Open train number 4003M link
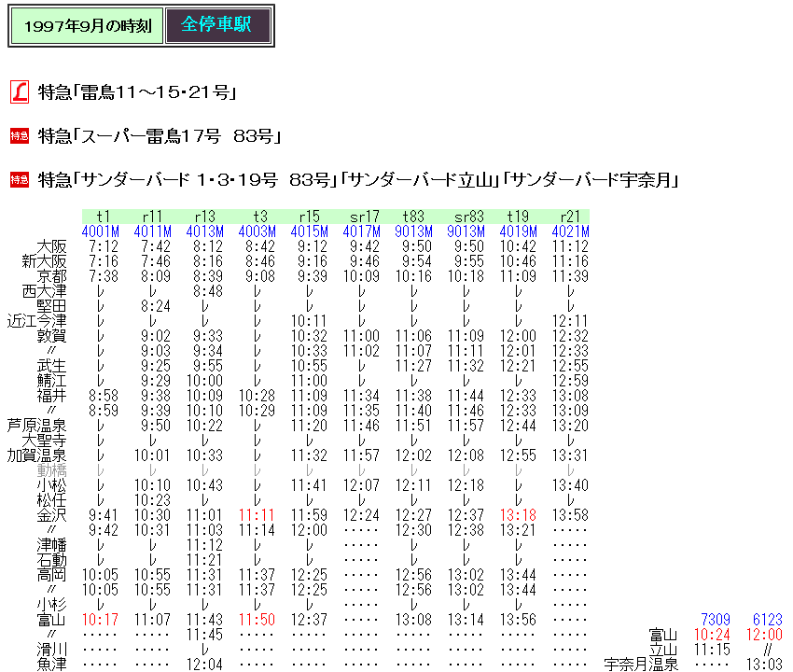Screen dimensions: 793x672 257,231
